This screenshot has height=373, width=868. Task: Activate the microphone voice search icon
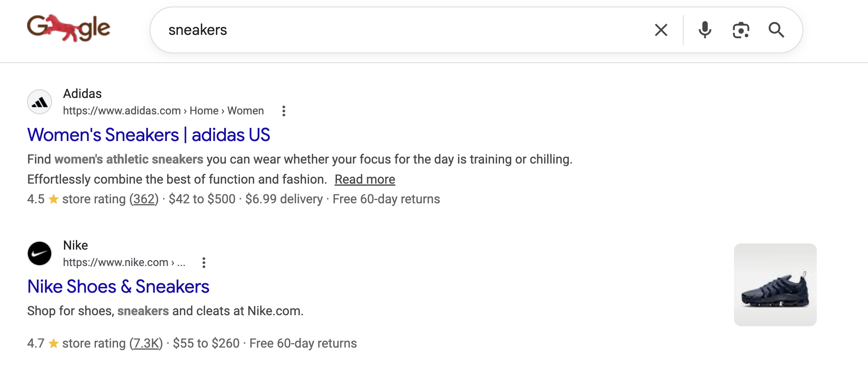704,30
